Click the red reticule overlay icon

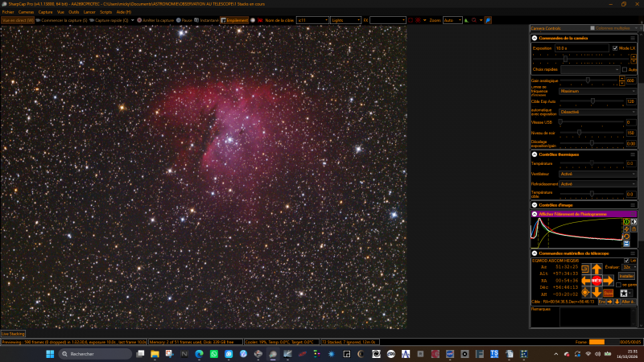point(418,20)
